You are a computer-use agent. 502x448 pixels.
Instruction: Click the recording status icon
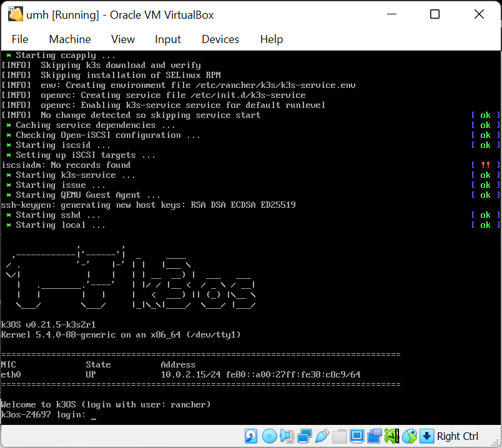click(x=375, y=436)
